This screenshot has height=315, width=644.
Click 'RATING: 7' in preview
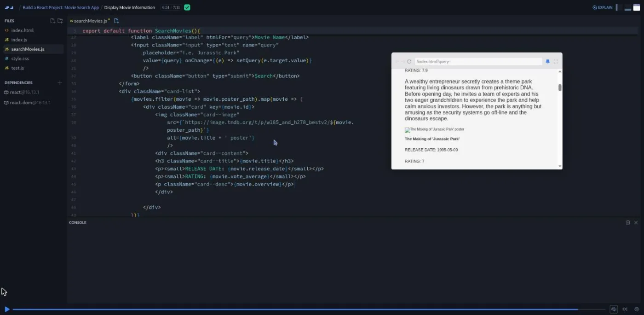[414, 161]
